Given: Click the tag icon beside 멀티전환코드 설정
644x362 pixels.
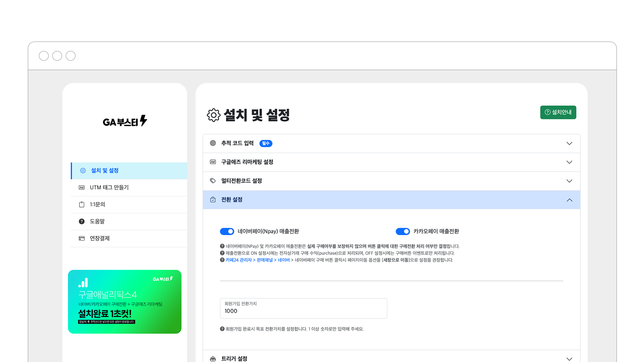Looking at the screenshot, I should (x=213, y=181).
